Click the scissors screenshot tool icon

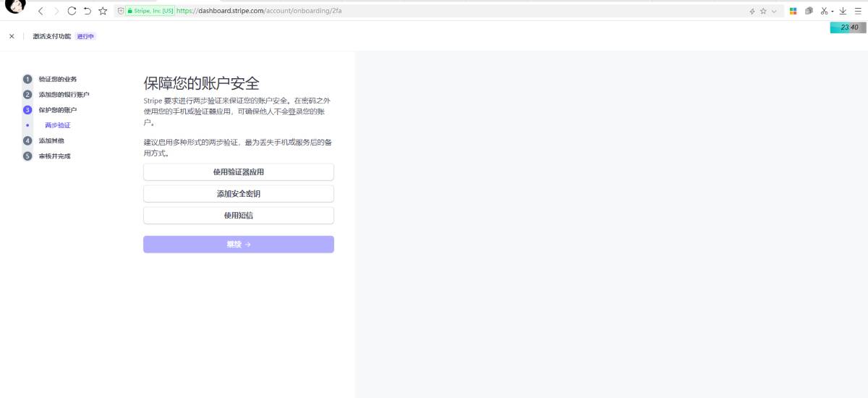[823, 11]
